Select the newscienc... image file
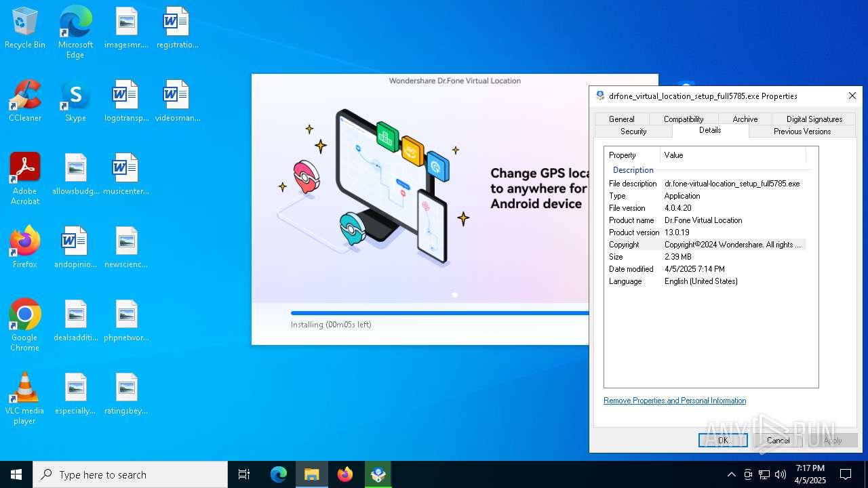Viewport: 868px width, 488px height. coord(126,248)
